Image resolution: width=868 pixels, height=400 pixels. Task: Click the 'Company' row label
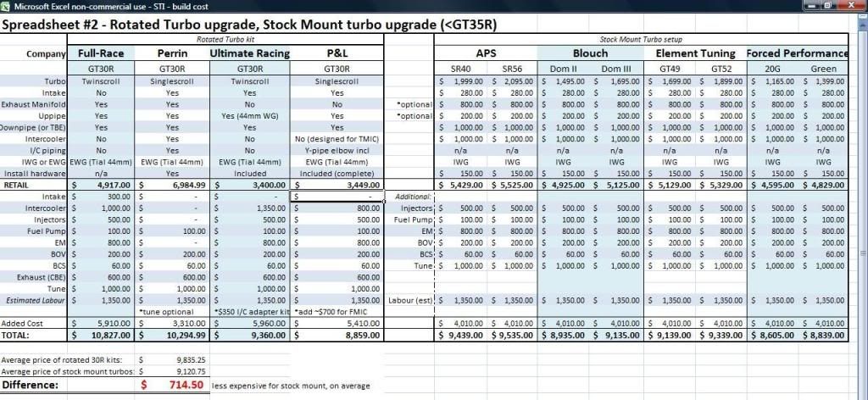46,54
